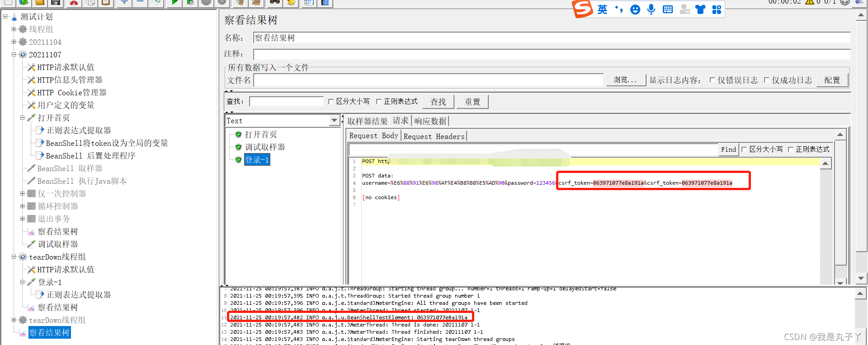The image size is (868, 345).
Task: Select the BeanShell 后置处理程序 node
Action: [x=91, y=156]
